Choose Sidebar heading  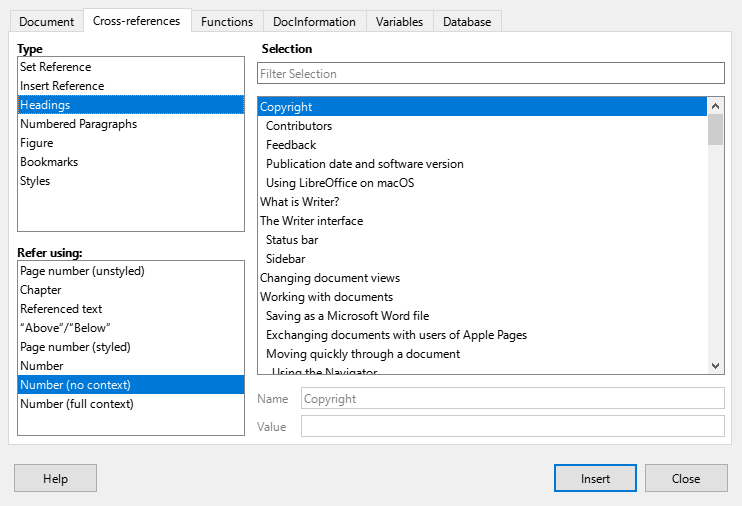point(482,258)
